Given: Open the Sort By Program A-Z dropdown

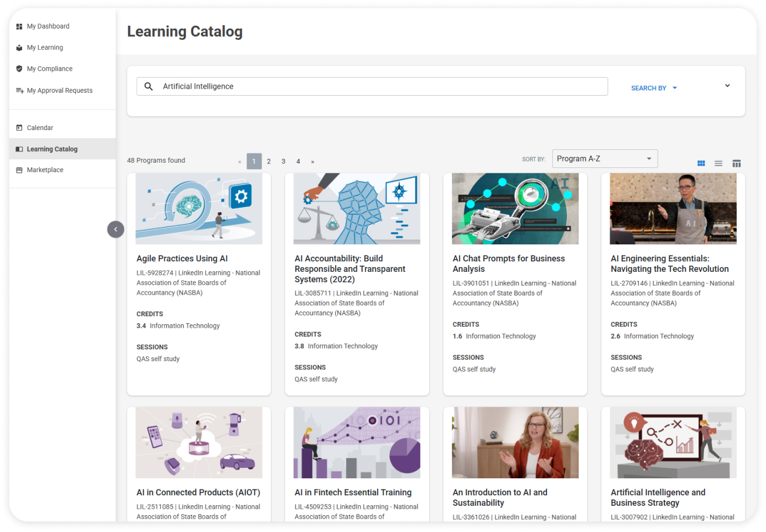Looking at the screenshot, I should tap(605, 159).
